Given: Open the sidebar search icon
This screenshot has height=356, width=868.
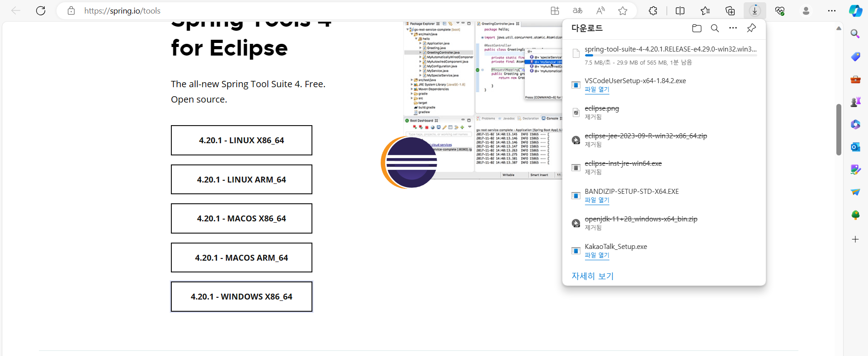Looking at the screenshot, I should [855, 34].
